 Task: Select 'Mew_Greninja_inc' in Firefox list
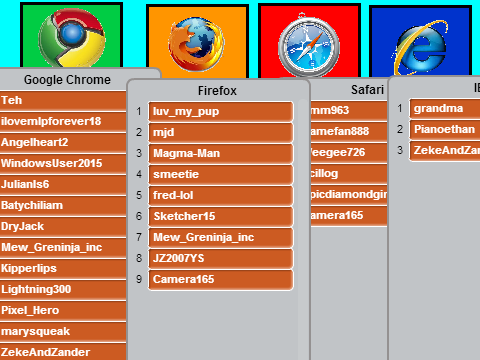click(x=221, y=237)
